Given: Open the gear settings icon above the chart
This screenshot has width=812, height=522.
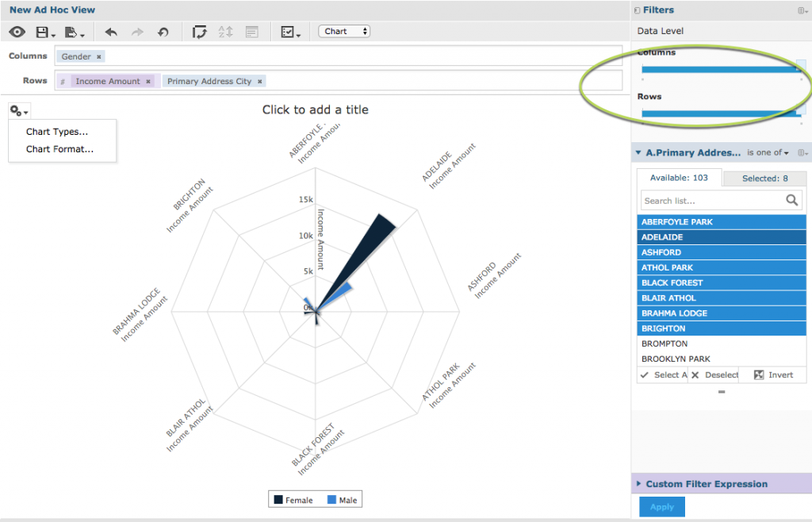Looking at the screenshot, I should [x=16, y=109].
